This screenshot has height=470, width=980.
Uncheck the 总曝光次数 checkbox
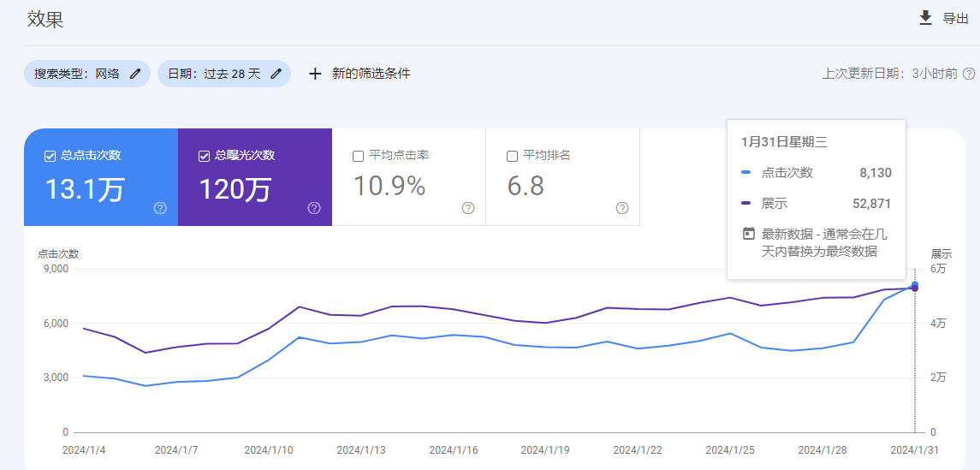point(204,156)
